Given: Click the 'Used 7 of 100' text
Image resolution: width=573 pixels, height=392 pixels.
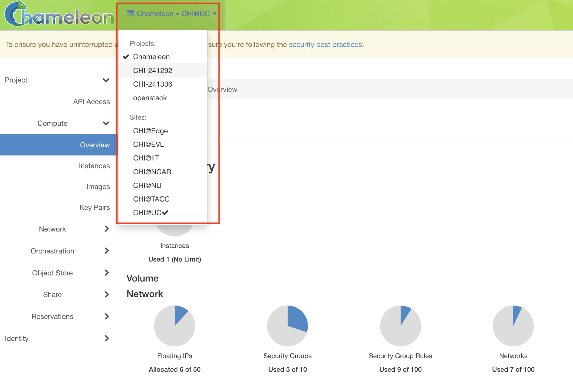Looking at the screenshot, I should pos(513,370).
